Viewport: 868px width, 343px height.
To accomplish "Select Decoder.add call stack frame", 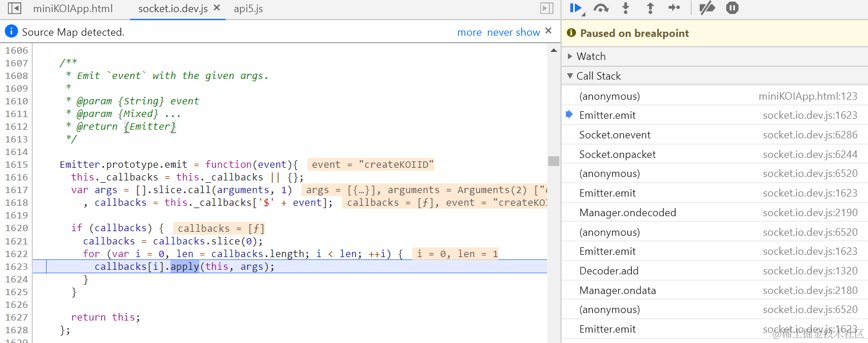I will coord(715,271).
